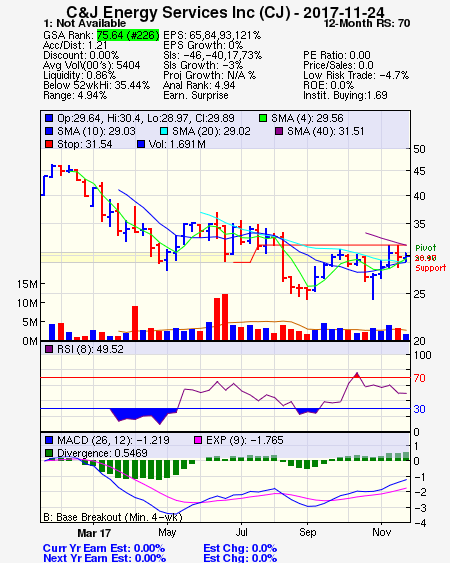Click the 'EPS: 65,84,93,121%' statistic

point(212,35)
